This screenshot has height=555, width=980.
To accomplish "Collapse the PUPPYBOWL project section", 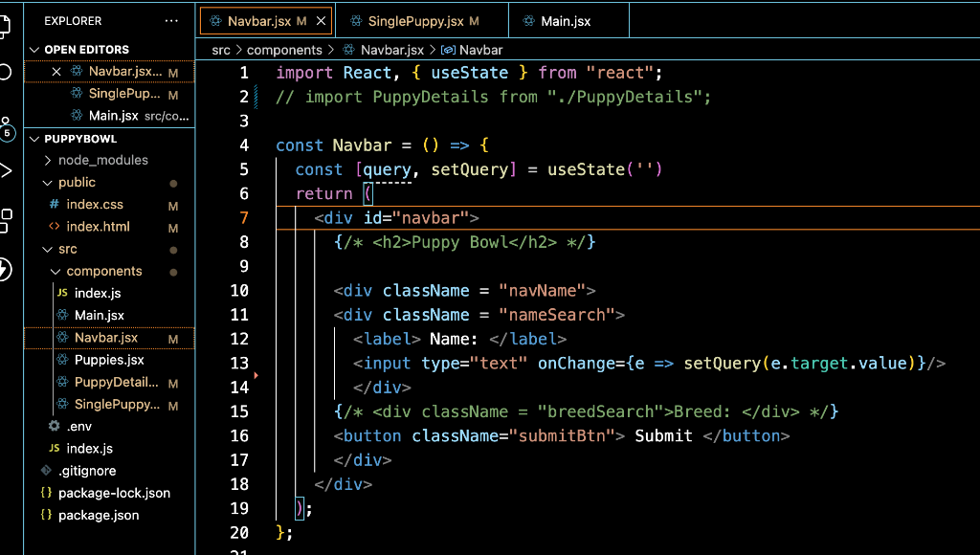I will pyautogui.click(x=34, y=139).
